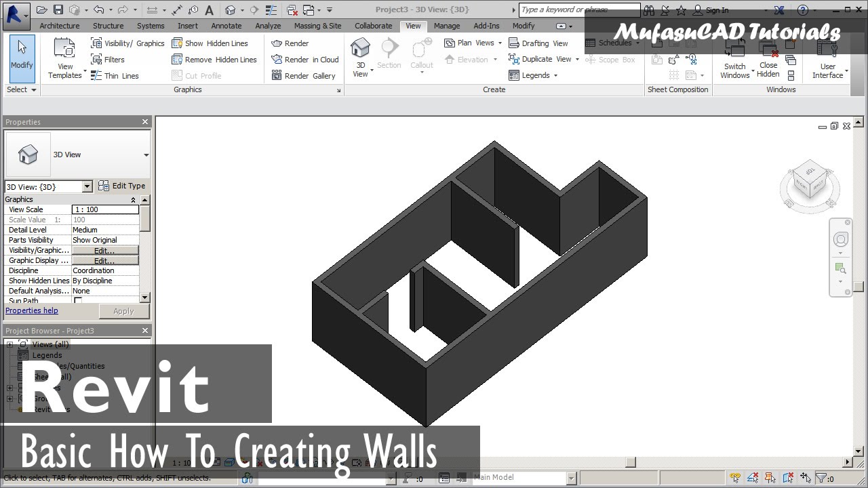Click the Favorites star icon
This screenshot has height=488, width=868.
[x=681, y=10]
